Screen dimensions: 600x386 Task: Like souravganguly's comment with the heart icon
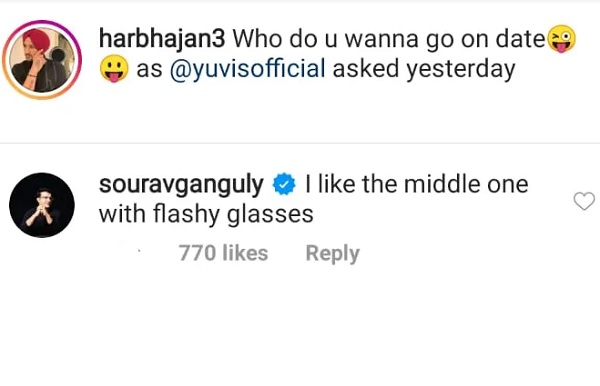[584, 201]
